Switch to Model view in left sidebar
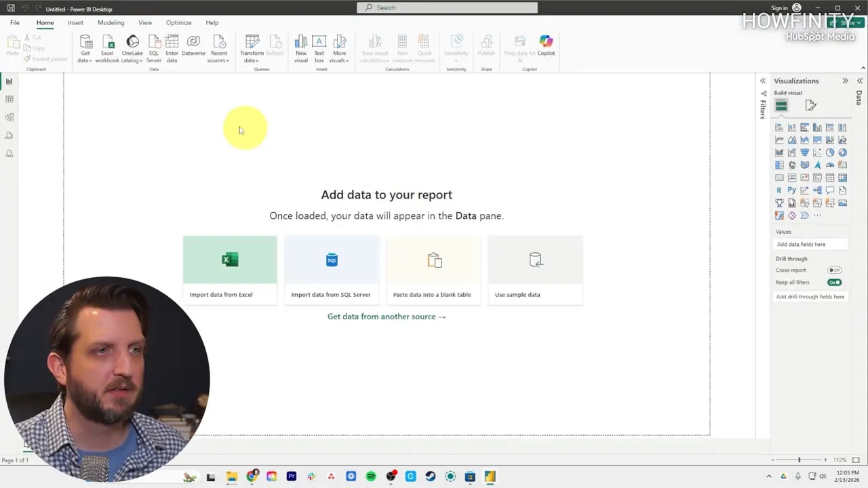This screenshot has width=868, height=488. point(9,117)
